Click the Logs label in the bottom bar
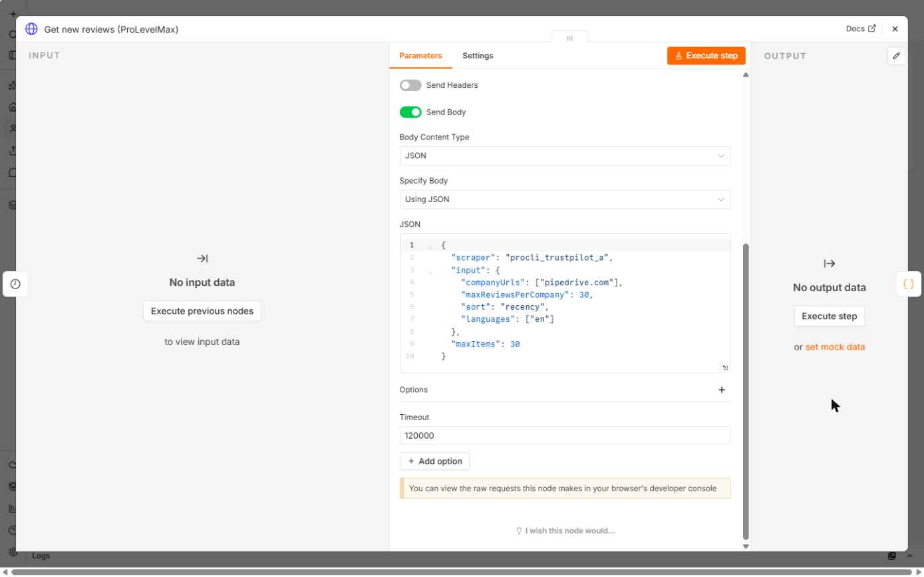This screenshot has height=577, width=924. [41, 556]
